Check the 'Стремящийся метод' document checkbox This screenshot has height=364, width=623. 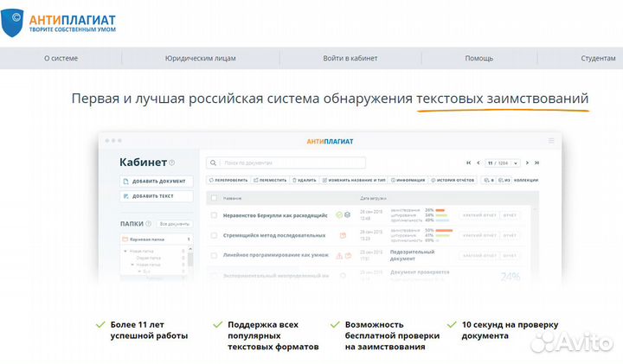pyautogui.click(x=214, y=235)
